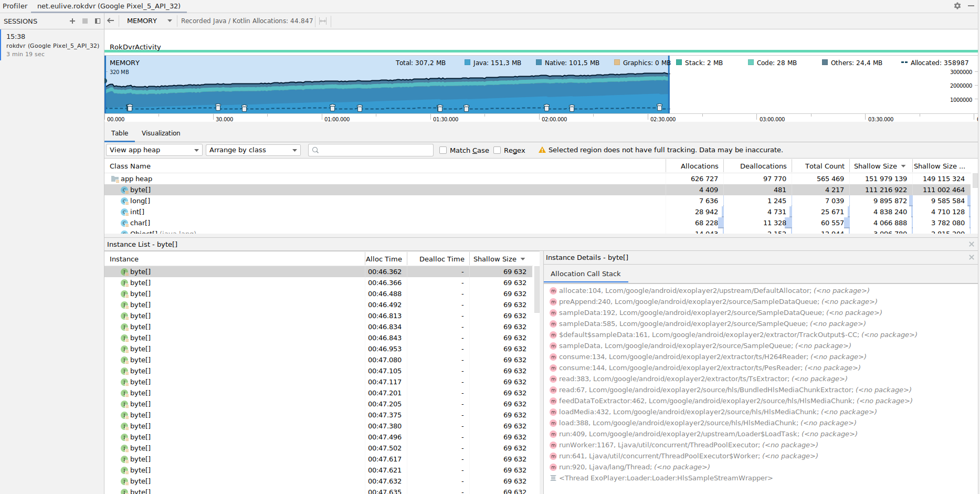This screenshot has height=494, width=980.
Task: Enable the Match Case checkbox
Action: coord(443,150)
